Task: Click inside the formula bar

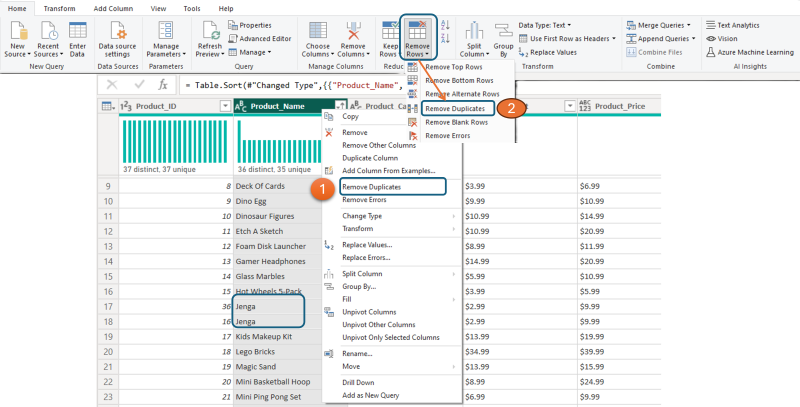Action: 293,85
